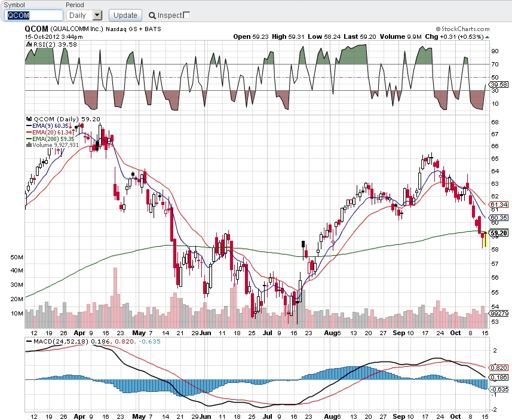This screenshot has width=512, height=420.
Task: Click the RSI triangle icon before RSI(2)
Action: pos(29,44)
